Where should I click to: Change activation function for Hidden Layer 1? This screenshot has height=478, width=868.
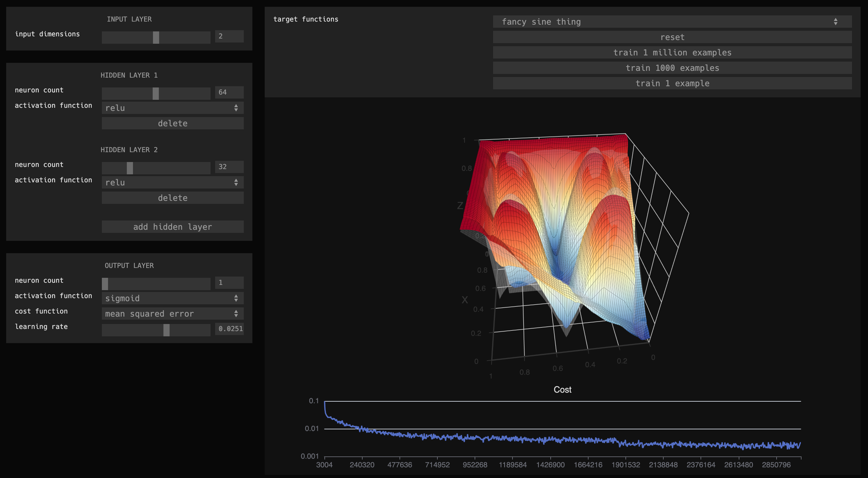click(x=172, y=107)
